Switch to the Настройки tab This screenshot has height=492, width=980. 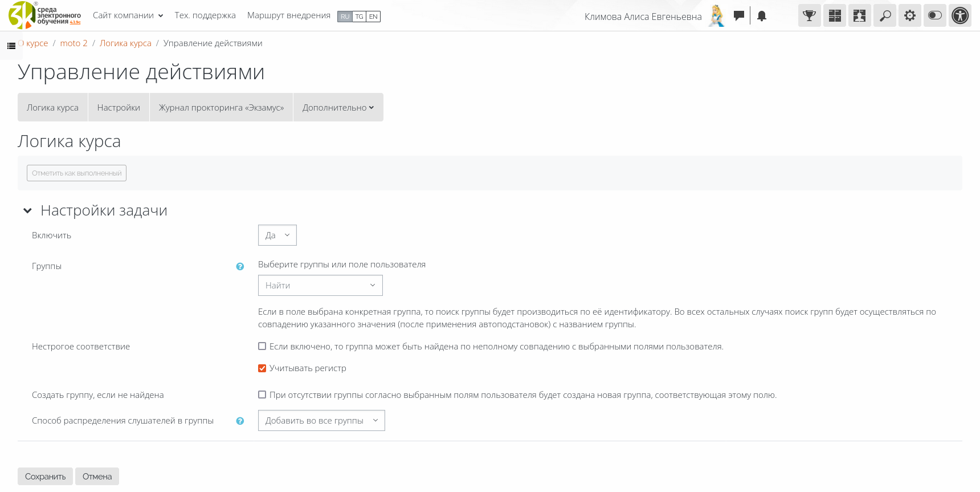(x=119, y=108)
